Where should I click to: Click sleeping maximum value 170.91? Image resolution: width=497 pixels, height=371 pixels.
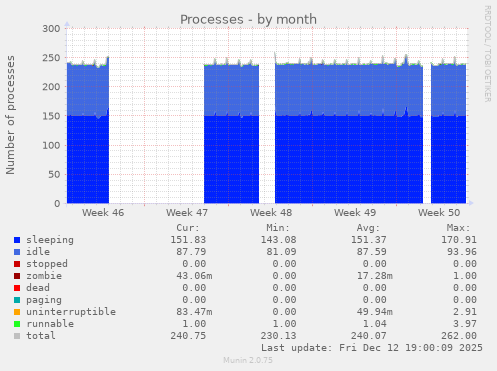[x=459, y=240]
